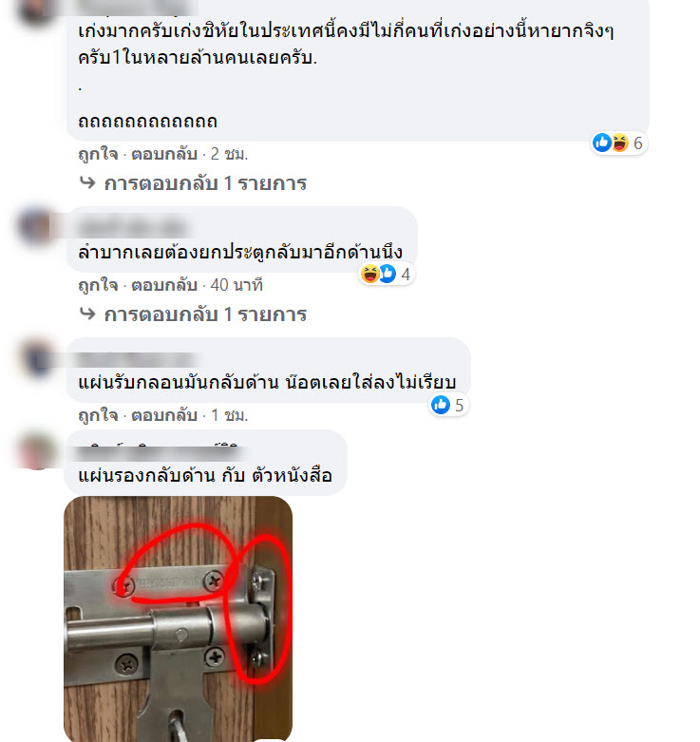Open the avatar of the commenter who posted the photo
Image resolution: width=700 pixels, height=742 pixels.
click(x=37, y=450)
